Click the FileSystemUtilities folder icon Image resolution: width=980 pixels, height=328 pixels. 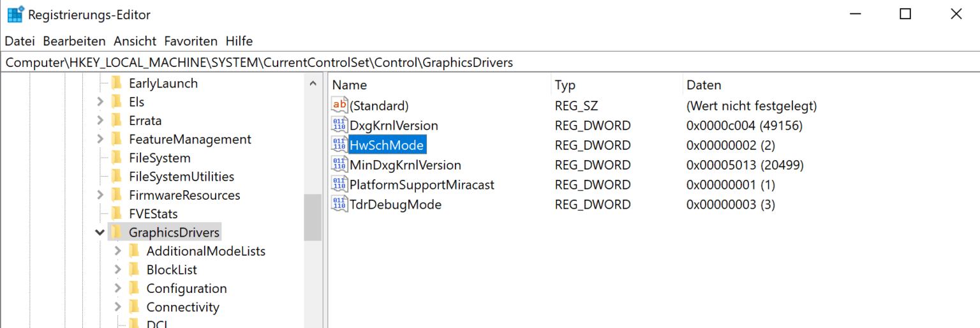click(x=116, y=176)
